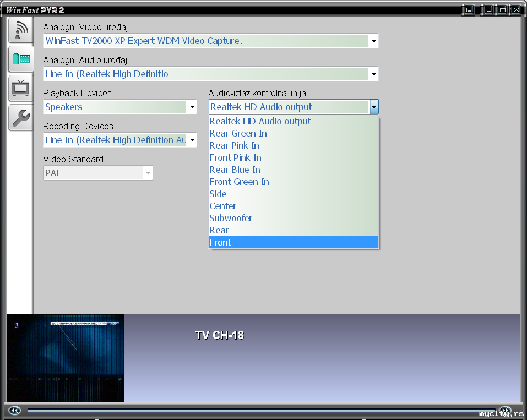Open the Recoding Devices dropdown arrow
This screenshot has width=527, height=420.
(192, 140)
